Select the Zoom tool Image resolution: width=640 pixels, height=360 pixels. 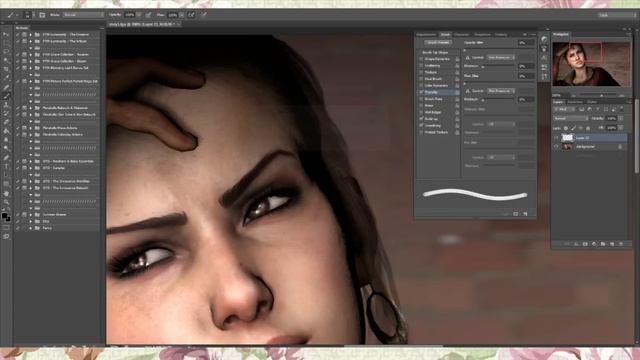pyautogui.click(x=6, y=202)
